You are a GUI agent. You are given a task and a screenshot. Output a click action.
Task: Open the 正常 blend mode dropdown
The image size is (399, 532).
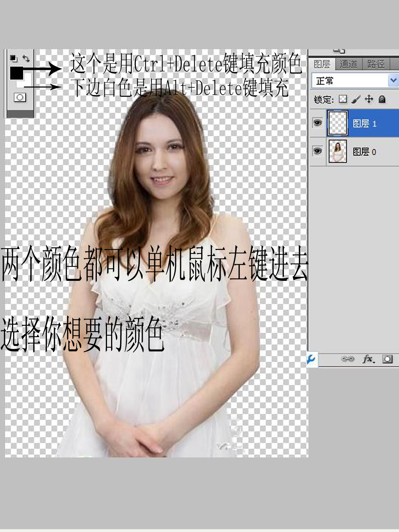click(355, 80)
